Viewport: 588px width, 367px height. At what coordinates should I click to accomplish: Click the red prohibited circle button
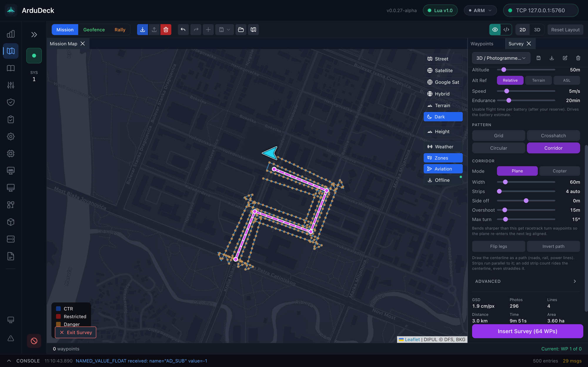pyautogui.click(x=34, y=341)
